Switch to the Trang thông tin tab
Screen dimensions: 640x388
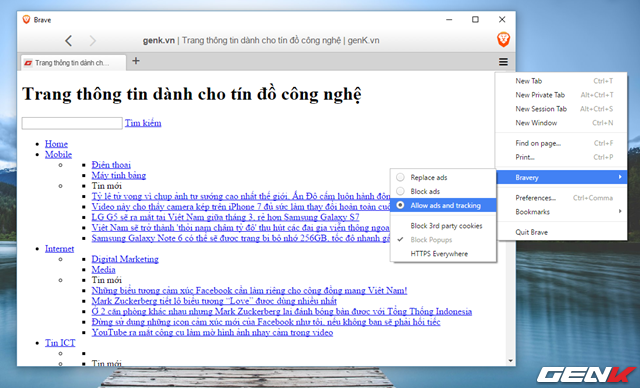[x=73, y=63]
